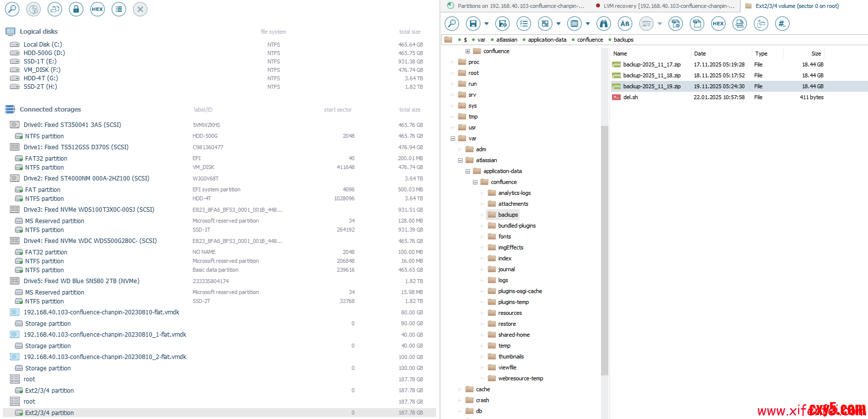Select the backup-2025_11_17.zip file
The height and width of the screenshot is (419, 868).
point(652,64)
